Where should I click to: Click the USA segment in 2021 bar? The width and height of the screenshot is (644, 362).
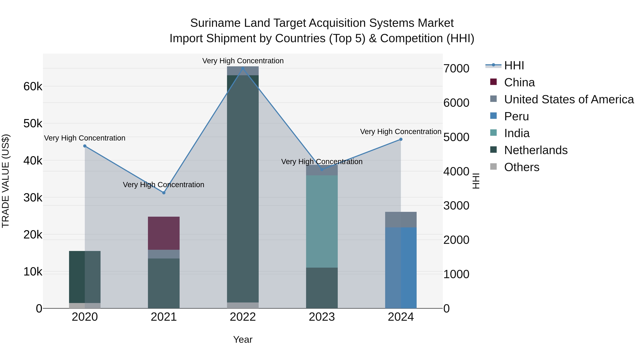coord(164,254)
